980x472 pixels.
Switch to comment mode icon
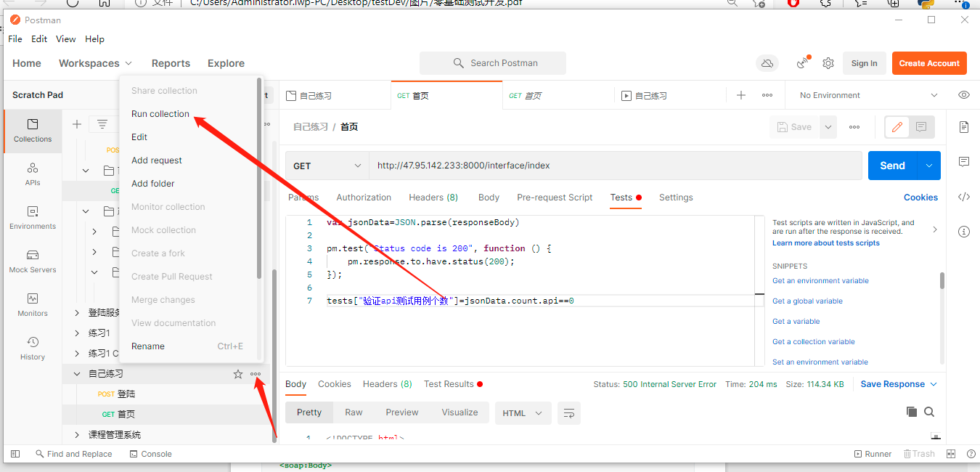921,127
